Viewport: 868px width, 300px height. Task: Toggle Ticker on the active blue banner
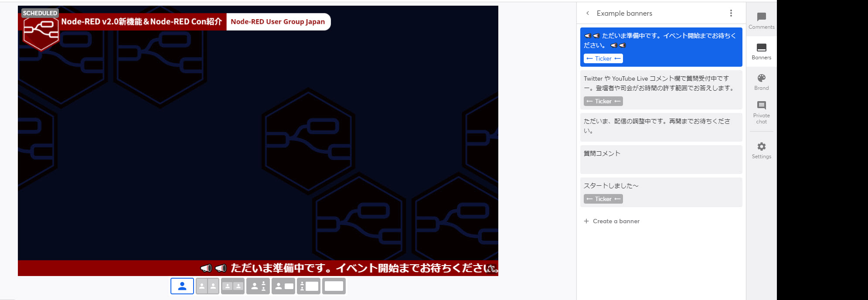603,58
